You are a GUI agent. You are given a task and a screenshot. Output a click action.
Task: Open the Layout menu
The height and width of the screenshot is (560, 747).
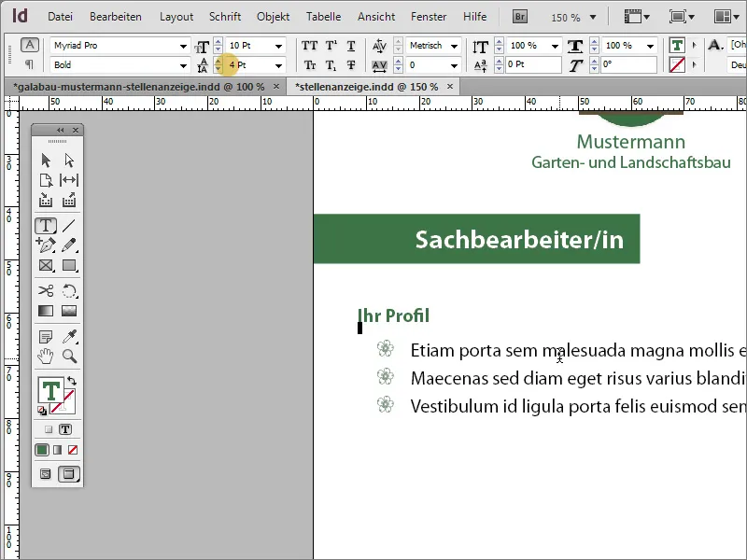(176, 17)
